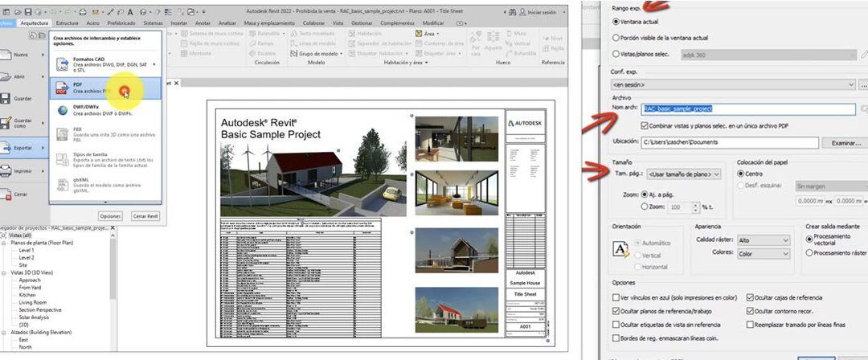Enable Ocultar etiquetas de vista sin referencia
868x360 pixels.
coord(616,325)
